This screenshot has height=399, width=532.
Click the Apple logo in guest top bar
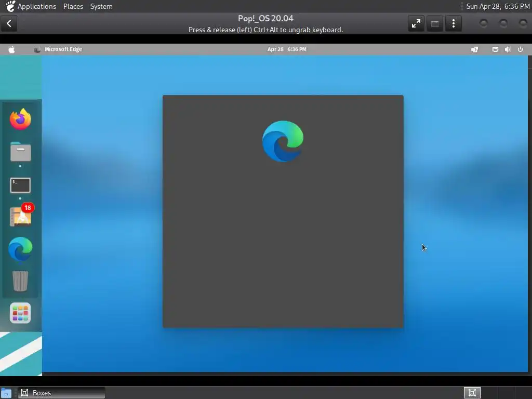click(11, 49)
